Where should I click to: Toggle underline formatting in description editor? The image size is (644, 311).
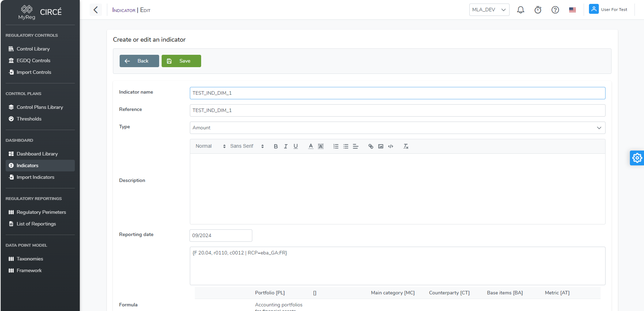click(x=296, y=146)
